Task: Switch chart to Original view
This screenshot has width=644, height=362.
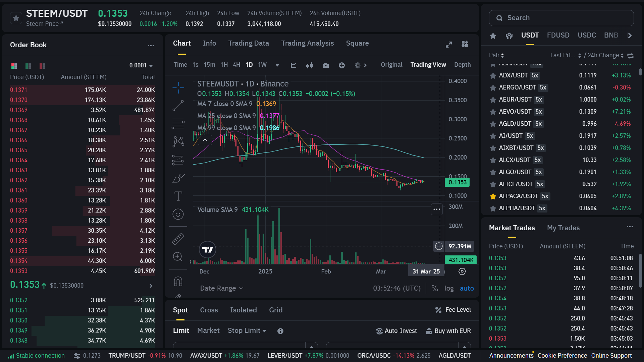Action: point(391,65)
